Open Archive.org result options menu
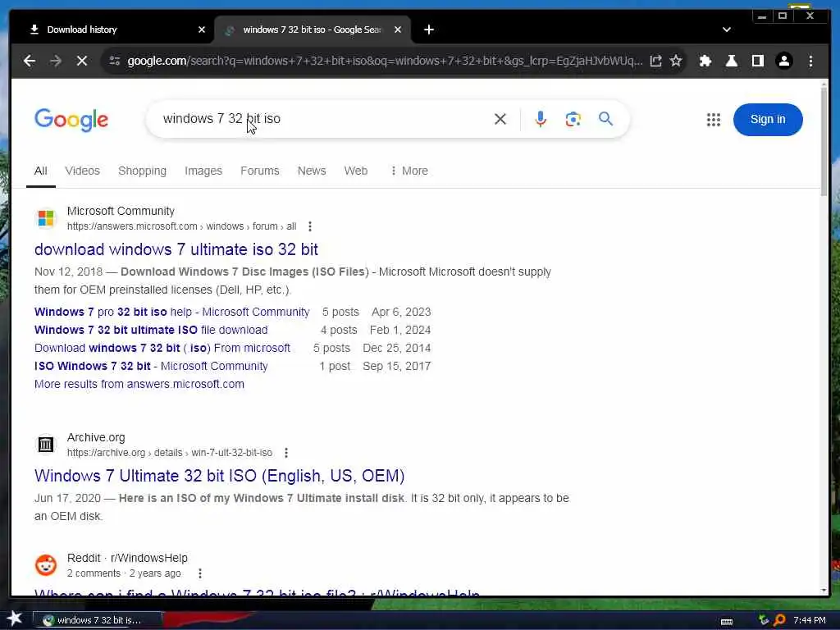Screen dimensions: 840x630 286,453
